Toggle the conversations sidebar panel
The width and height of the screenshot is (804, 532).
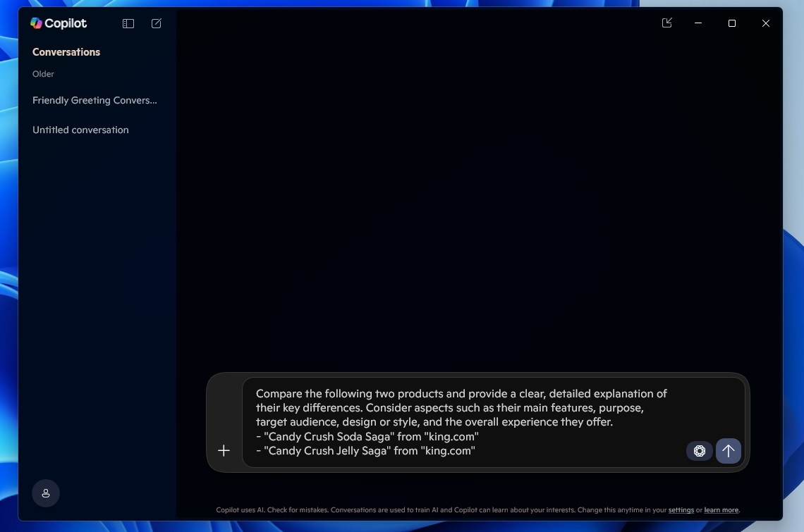pyautogui.click(x=128, y=23)
